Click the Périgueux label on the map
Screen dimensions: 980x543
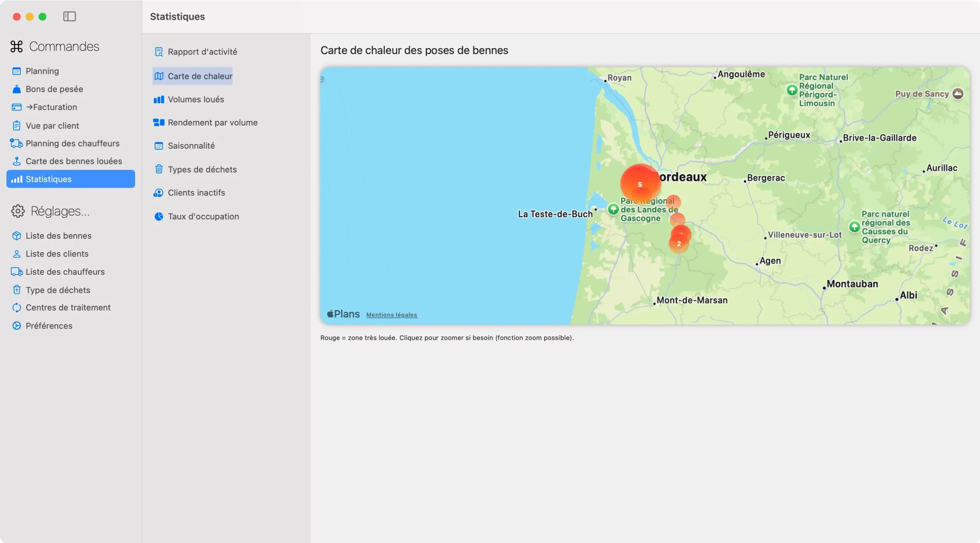(789, 135)
